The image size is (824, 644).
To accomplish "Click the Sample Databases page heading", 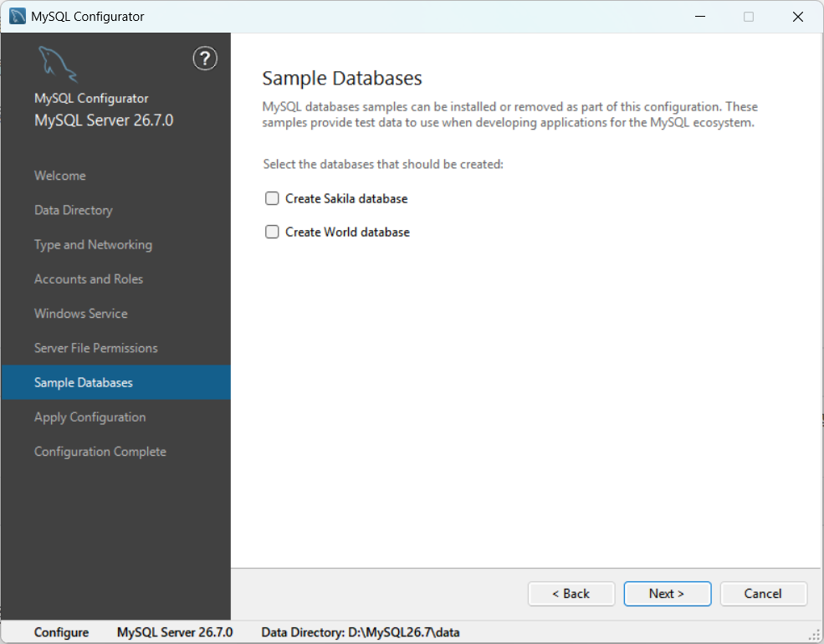I will point(342,79).
